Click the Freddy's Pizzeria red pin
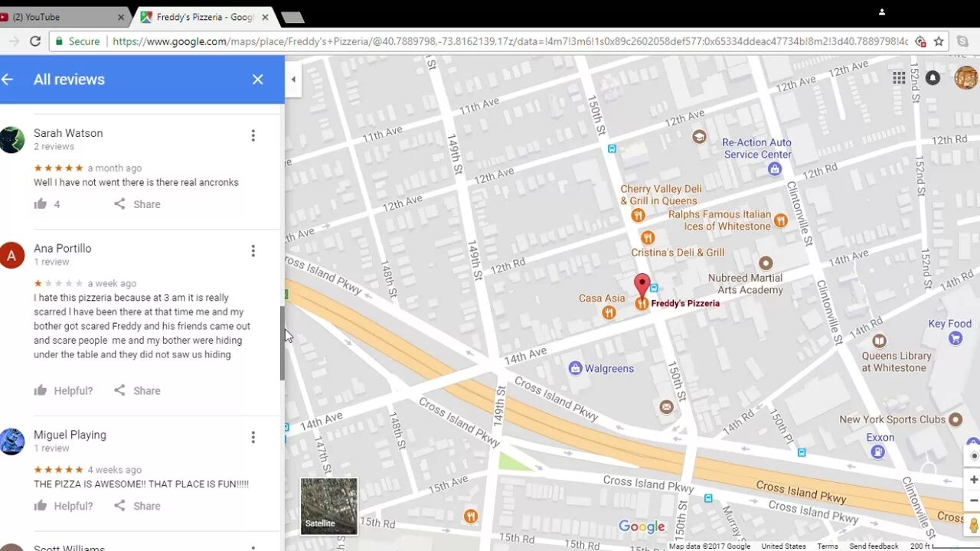The height and width of the screenshot is (551, 980). pos(642,285)
